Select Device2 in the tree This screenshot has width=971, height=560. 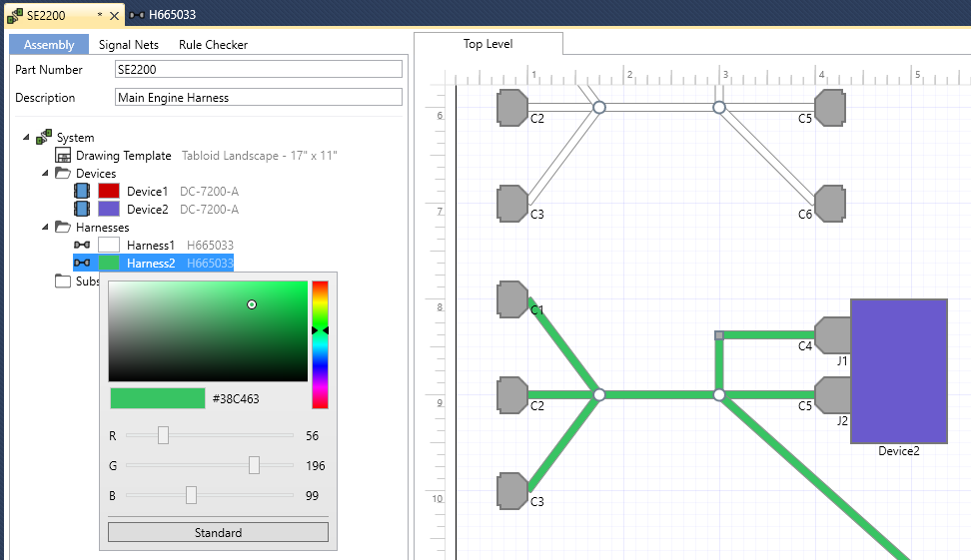click(x=148, y=210)
